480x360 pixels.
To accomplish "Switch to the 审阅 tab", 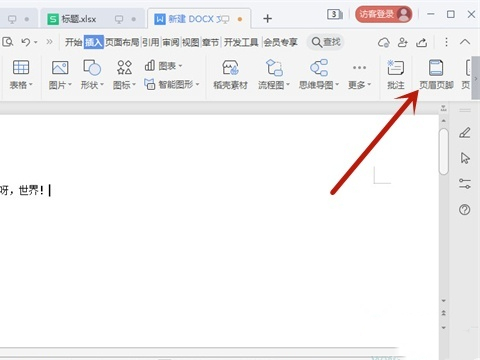I will (171, 42).
